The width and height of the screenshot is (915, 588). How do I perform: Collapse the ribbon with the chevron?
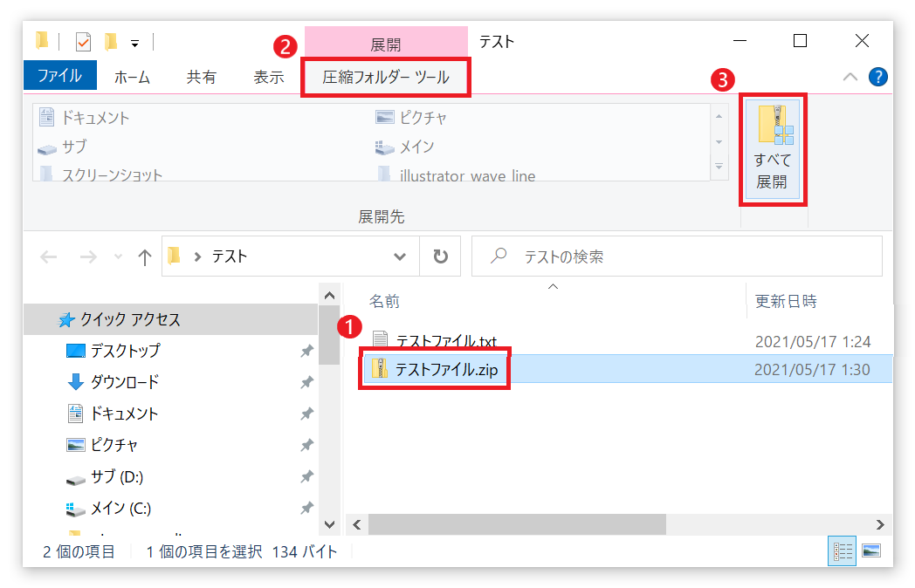click(x=850, y=77)
